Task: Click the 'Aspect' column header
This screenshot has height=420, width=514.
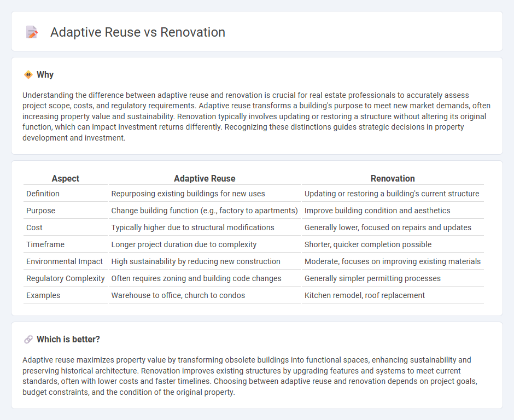Action: click(x=65, y=178)
